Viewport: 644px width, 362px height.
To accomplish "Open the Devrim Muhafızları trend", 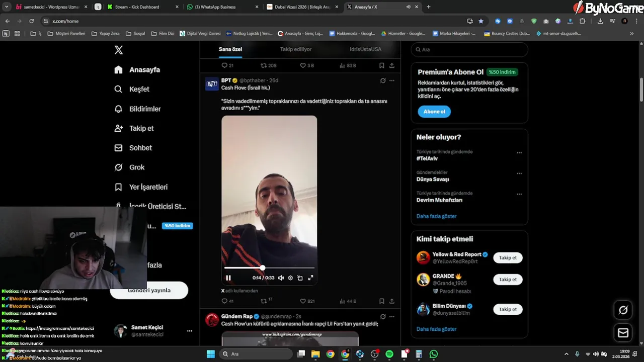I will [x=439, y=200].
